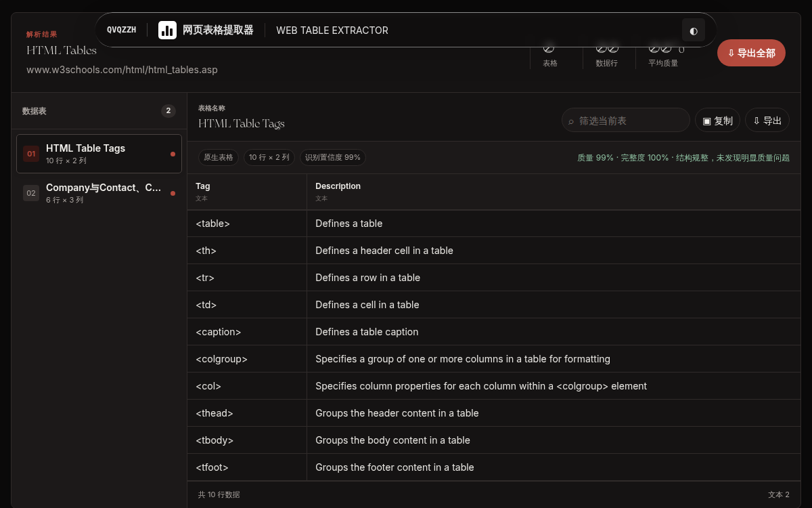This screenshot has width=812, height=508.
Task: Focus the 筛选当前表 filter field
Action: (x=626, y=120)
